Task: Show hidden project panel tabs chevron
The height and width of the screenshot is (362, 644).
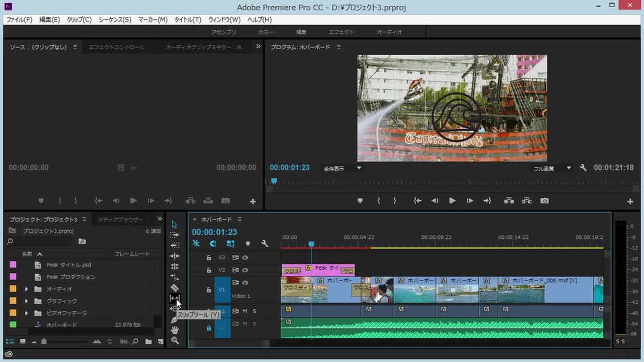Action: tap(160, 219)
